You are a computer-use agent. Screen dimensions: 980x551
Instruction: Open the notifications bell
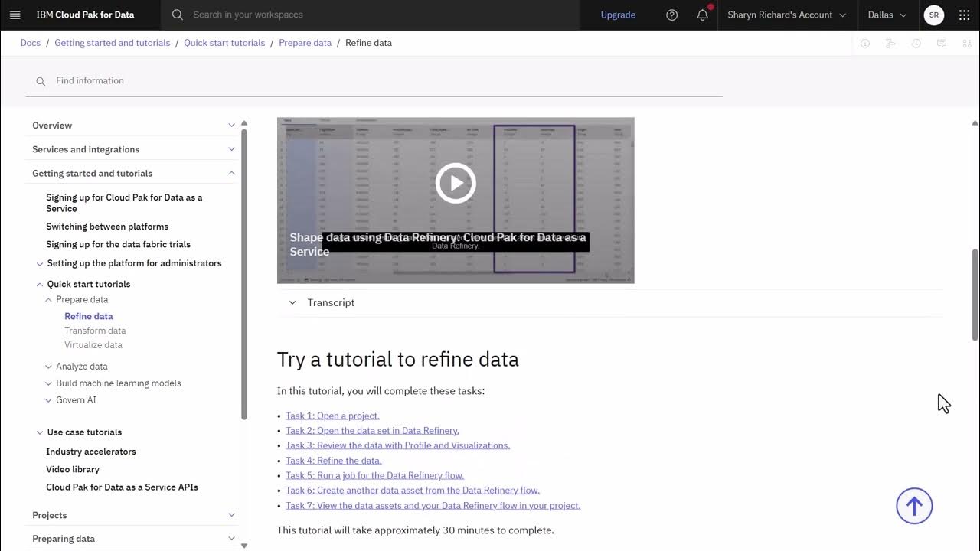tap(703, 15)
